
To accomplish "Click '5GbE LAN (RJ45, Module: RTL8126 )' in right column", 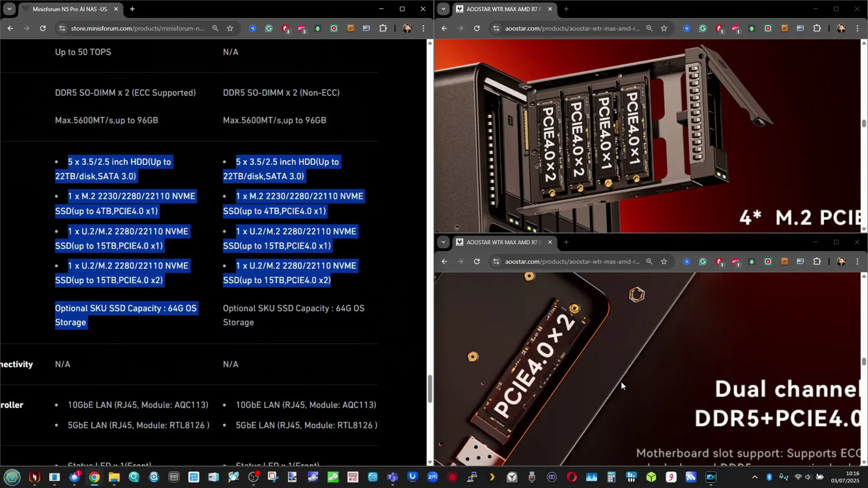I will click(x=307, y=425).
